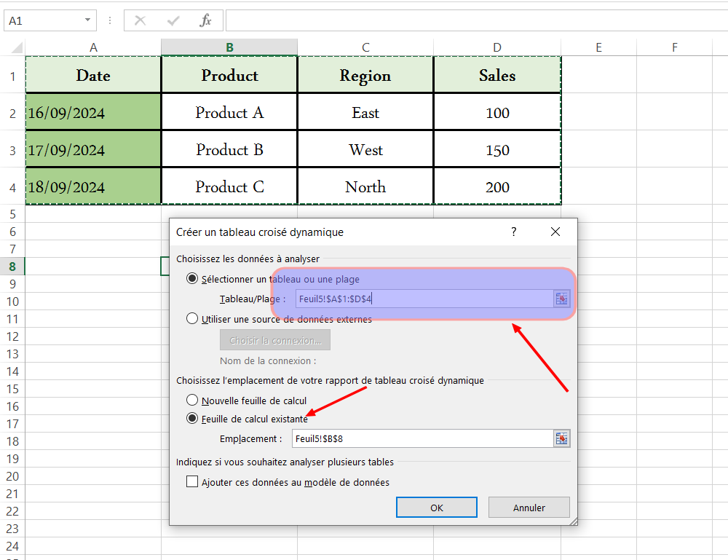Select 'Feuille de calcul existante' radio button
Screen dimensions: 728x560
pos(191,418)
